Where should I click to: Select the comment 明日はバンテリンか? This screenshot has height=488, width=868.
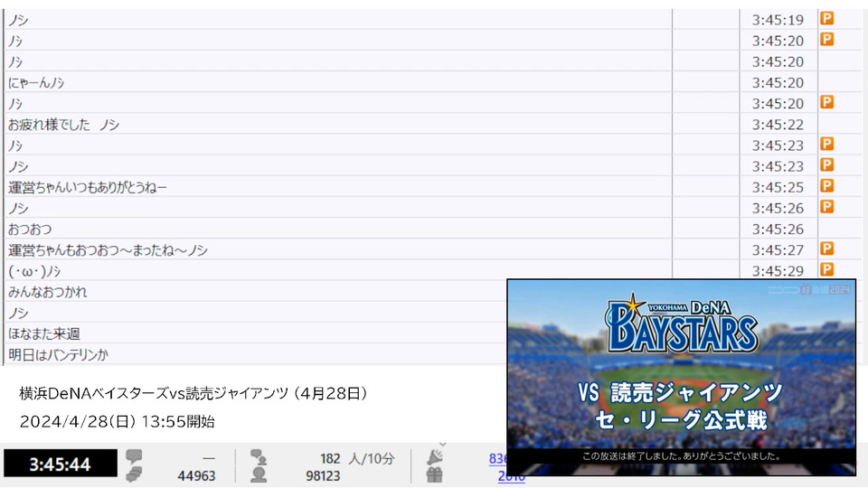coord(58,354)
